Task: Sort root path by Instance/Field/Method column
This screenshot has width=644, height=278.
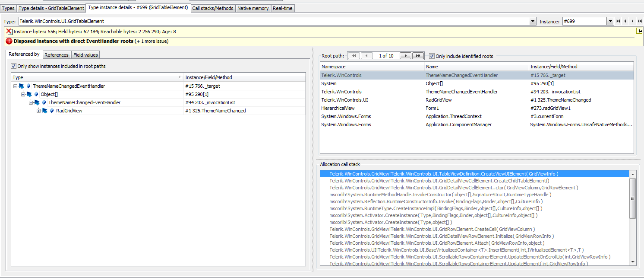Action: [581, 67]
